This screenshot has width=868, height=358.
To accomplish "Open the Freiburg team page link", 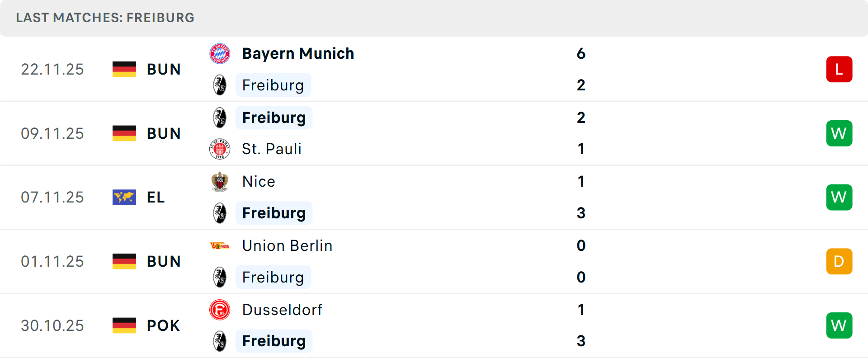I will coord(274,117).
